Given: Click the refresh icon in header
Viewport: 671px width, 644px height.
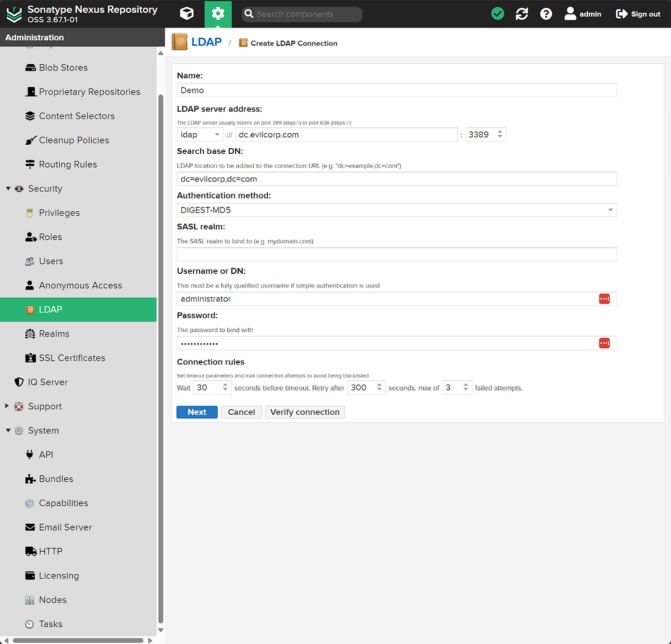Looking at the screenshot, I should [x=522, y=14].
